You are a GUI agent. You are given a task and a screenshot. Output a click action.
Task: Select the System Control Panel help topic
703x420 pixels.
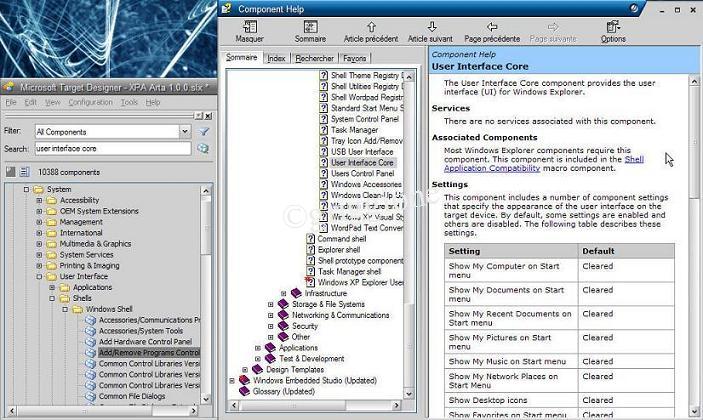(x=365, y=119)
